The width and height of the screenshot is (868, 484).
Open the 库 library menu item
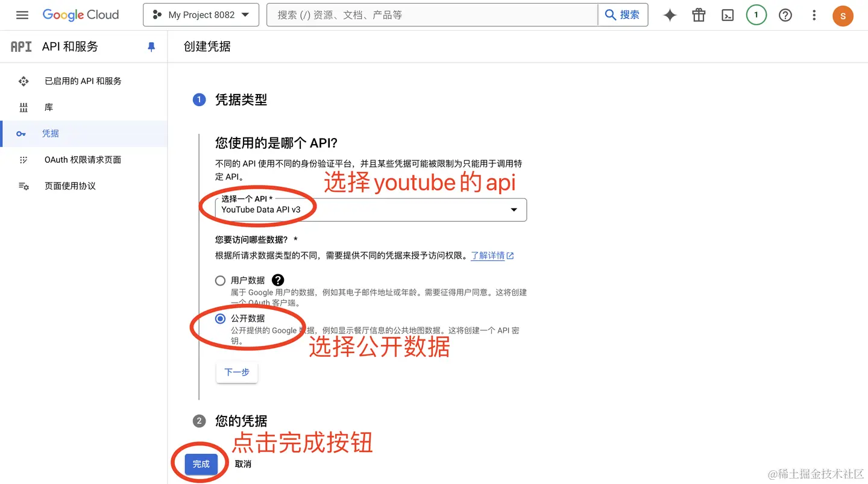pos(83,107)
